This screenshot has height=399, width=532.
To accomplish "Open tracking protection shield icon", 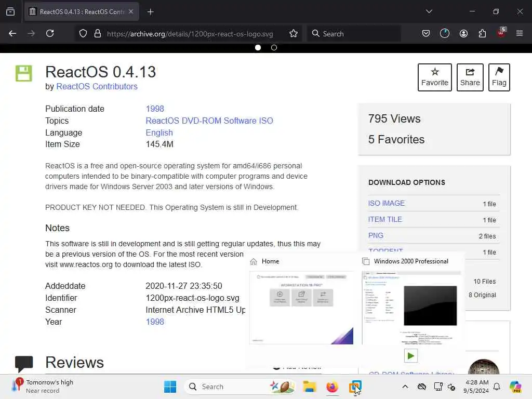I will click(x=83, y=34).
